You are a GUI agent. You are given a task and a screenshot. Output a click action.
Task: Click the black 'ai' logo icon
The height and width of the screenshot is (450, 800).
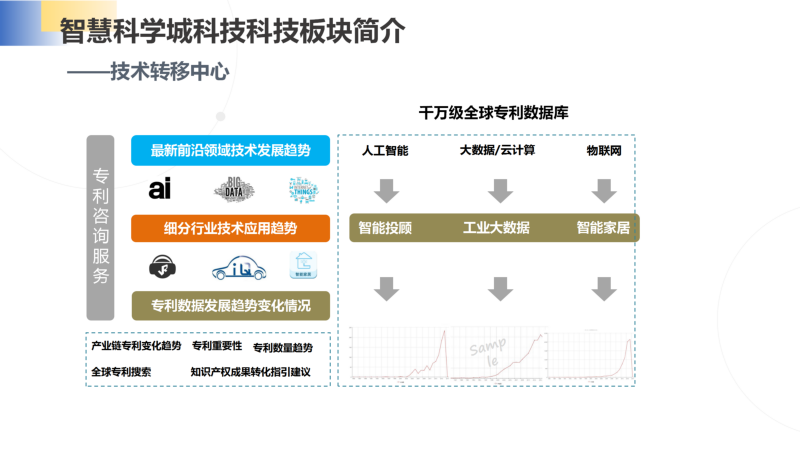tap(160, 189)
